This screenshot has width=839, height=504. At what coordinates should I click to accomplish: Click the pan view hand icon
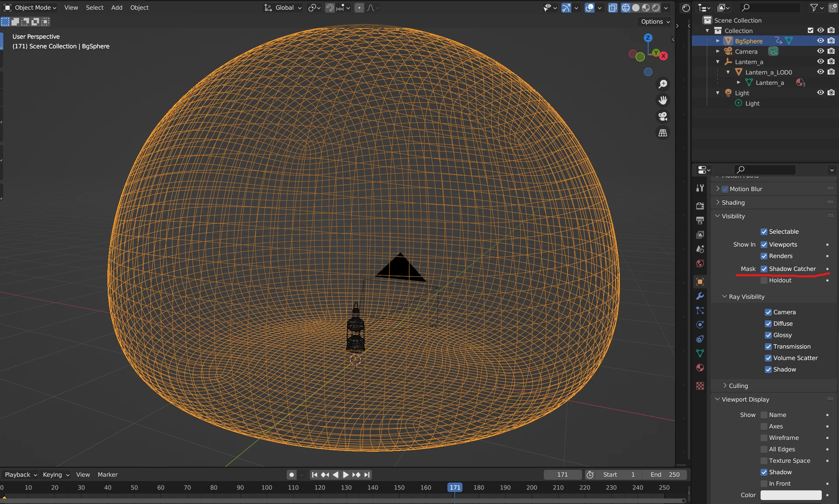coord(663,100)
